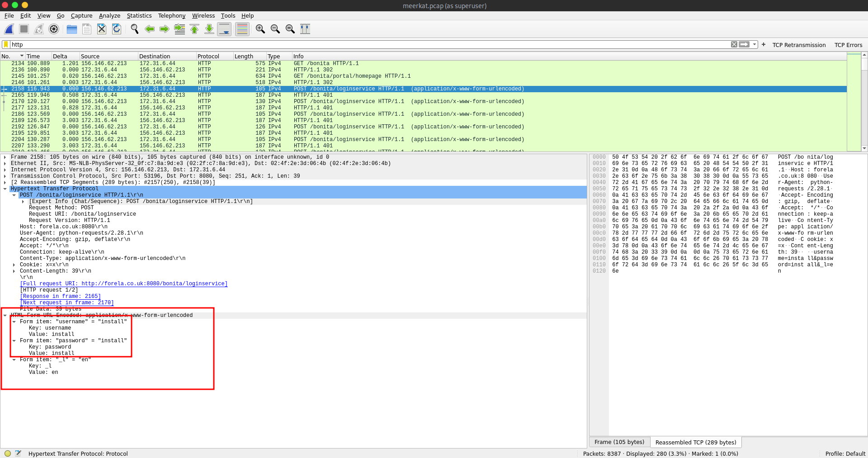Open capture options gear icon
This screenshot has width=868, height=458.
pyautogui.click(x=54, y=29)
